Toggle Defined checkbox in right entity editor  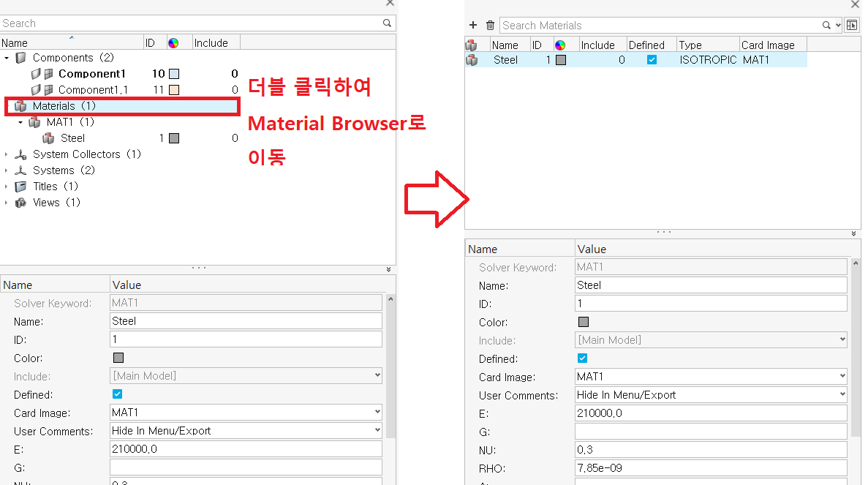582,358
